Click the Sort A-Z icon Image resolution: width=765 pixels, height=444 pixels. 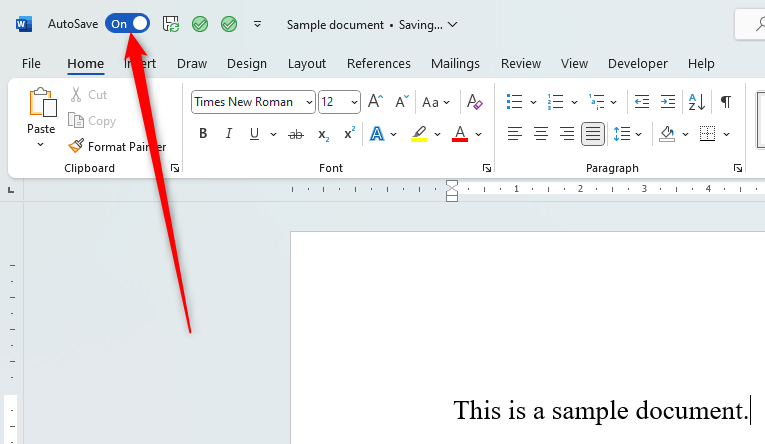coord(696,101)
